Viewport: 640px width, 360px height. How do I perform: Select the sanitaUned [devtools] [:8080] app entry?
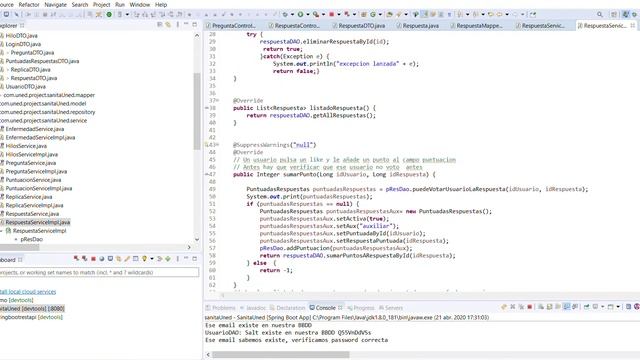(32, 308)
